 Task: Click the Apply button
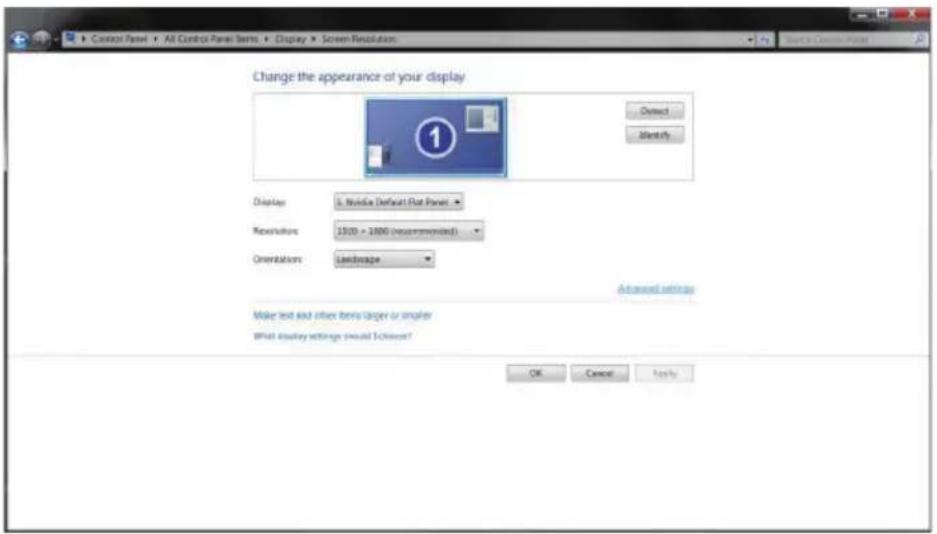coord(665,373)
